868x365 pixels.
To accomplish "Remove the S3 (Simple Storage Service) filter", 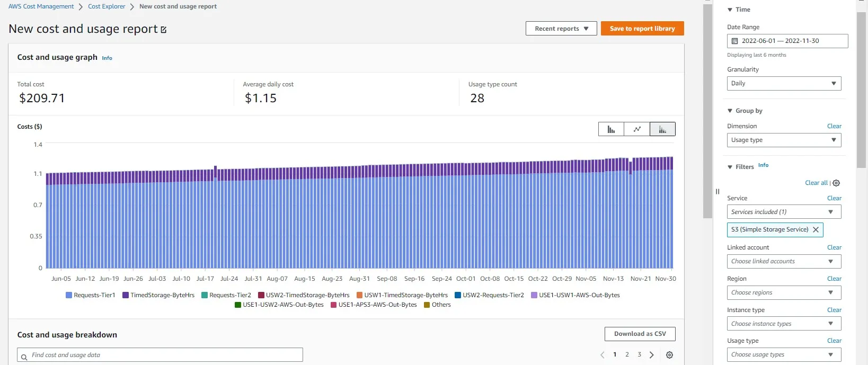I will point(816,229).
